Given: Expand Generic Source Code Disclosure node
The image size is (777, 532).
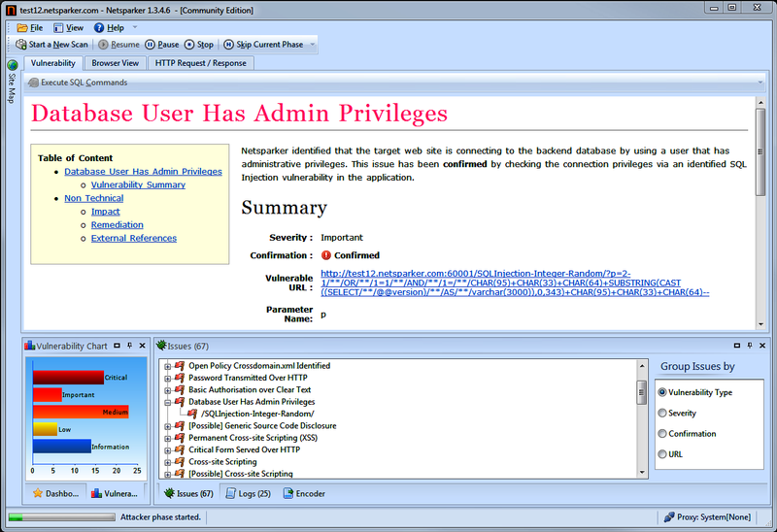Looking at the screenshot, I should (x=167, y=426).
